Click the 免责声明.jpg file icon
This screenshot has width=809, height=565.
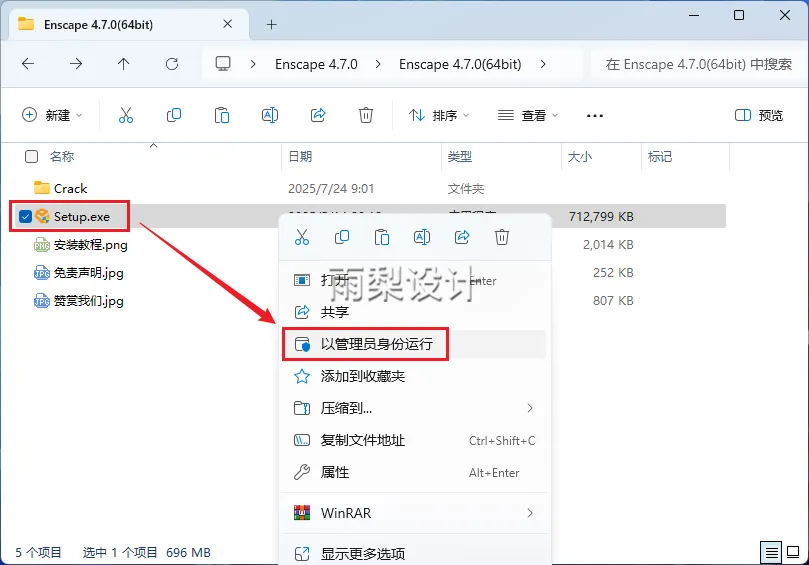42,272
